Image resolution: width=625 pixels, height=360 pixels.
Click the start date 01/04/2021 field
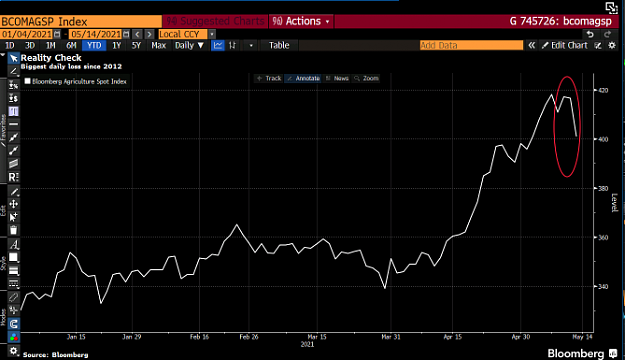pyautogui.click(x=27, y=34)
